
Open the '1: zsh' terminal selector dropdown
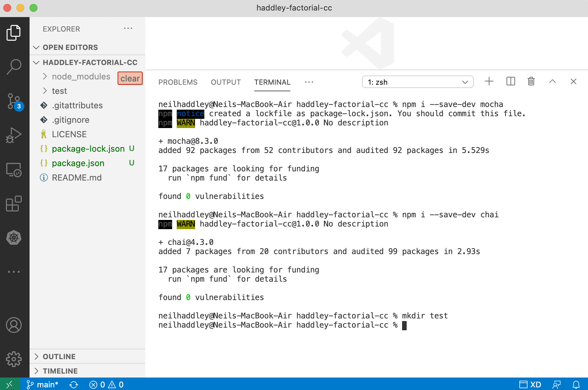point(418,82)
